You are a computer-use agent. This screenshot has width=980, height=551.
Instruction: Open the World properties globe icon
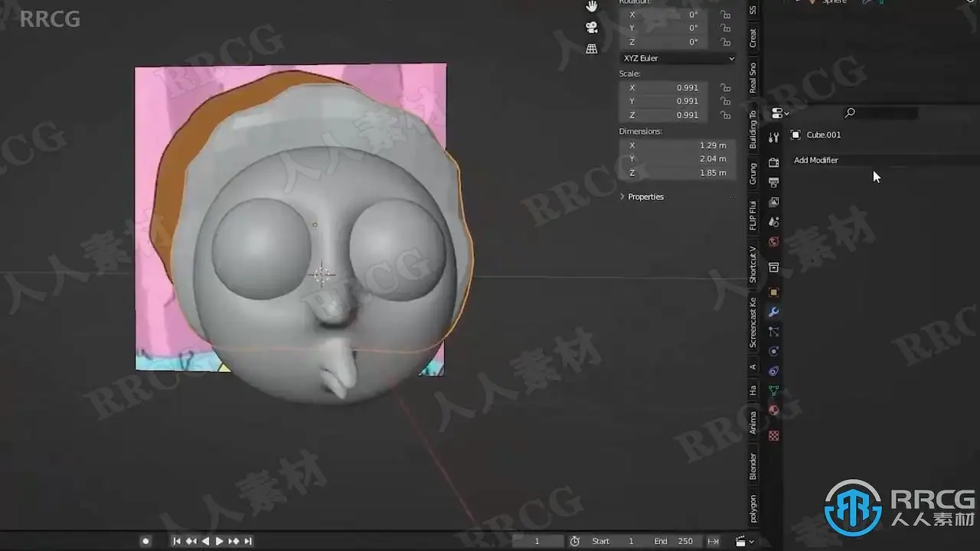(773, 242)
